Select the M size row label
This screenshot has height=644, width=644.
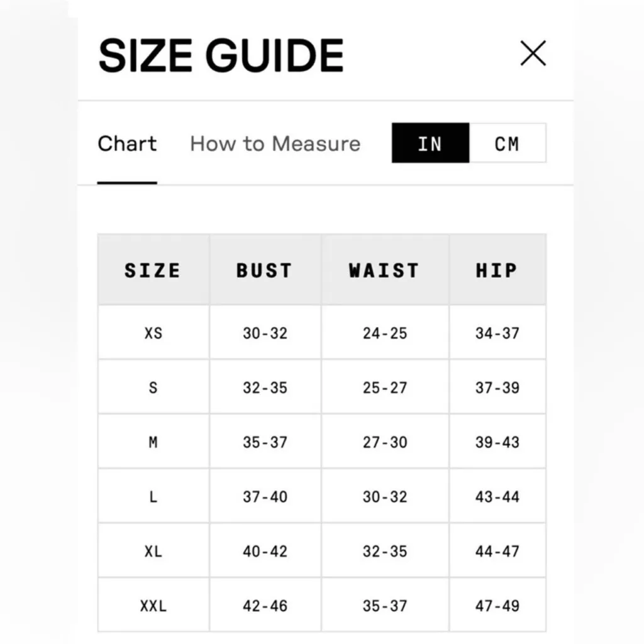coord(153,442)
